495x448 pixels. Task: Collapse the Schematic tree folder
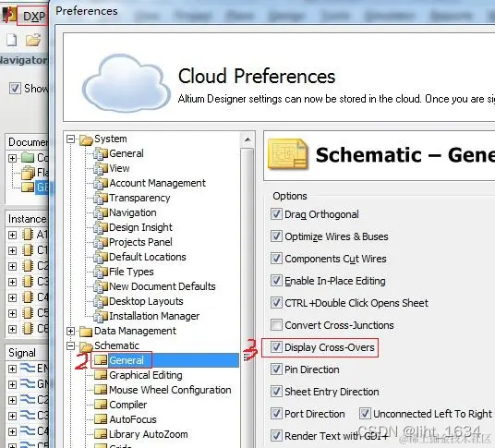coord(71,346)
